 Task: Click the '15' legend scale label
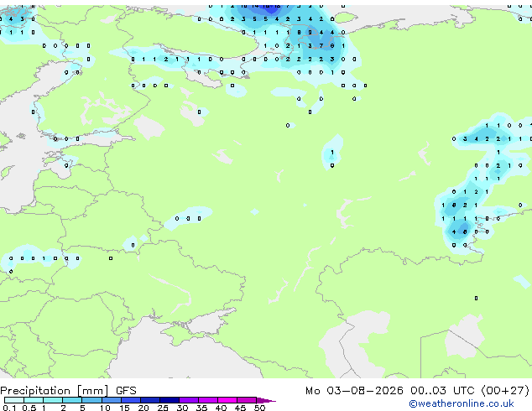(124, 408)
